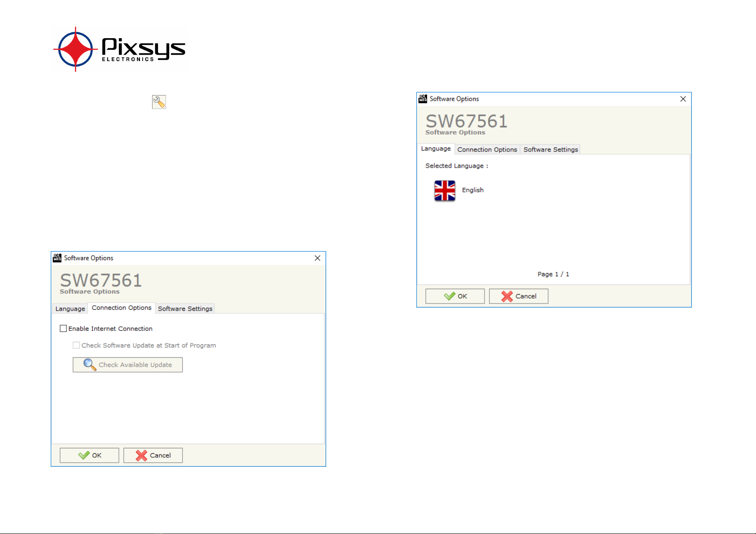Click the wrench settings icon below the logo
This screenshot has height=534, width=756.
pyautogui.click(x=159, y=102)
